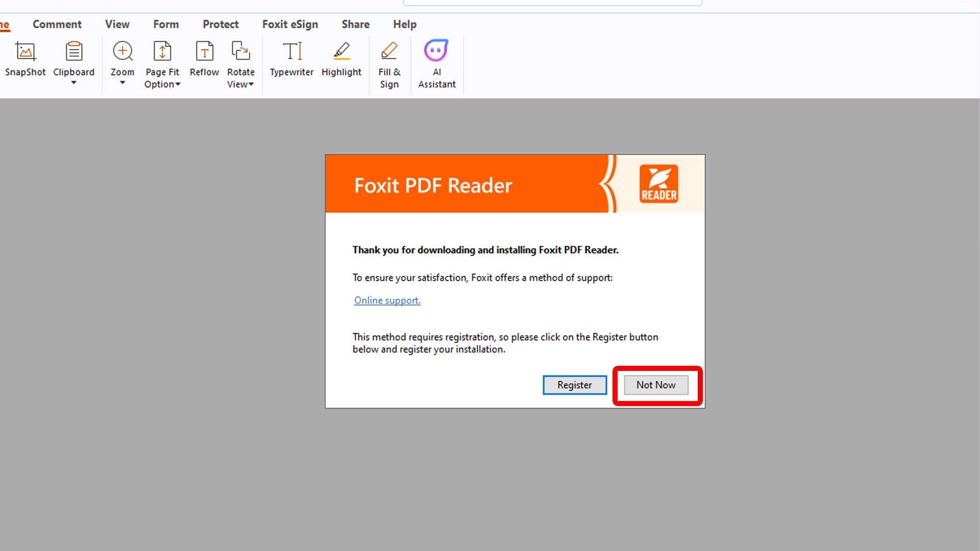Open the Comment ribbon tab
Screen dimensions: 980x551
pyautogui.click(x=57, y=24)
